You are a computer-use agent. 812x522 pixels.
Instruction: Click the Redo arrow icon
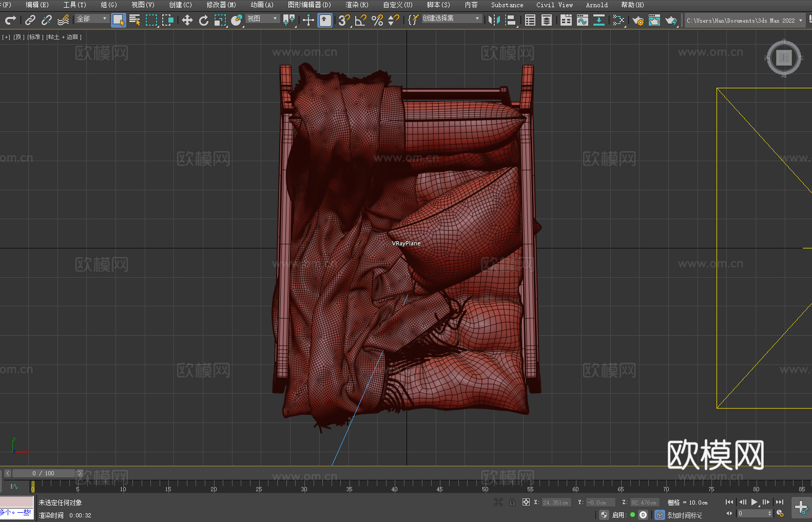click(x=10, y=21)
